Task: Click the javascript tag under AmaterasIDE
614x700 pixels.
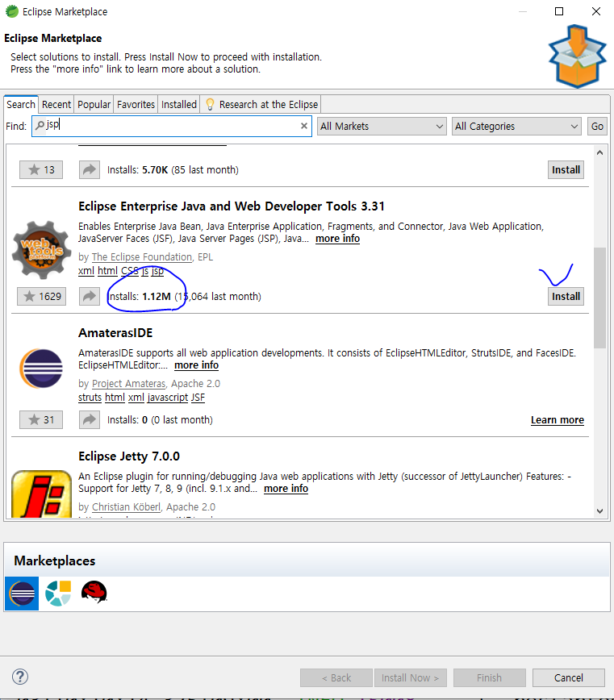Action: 168,398
